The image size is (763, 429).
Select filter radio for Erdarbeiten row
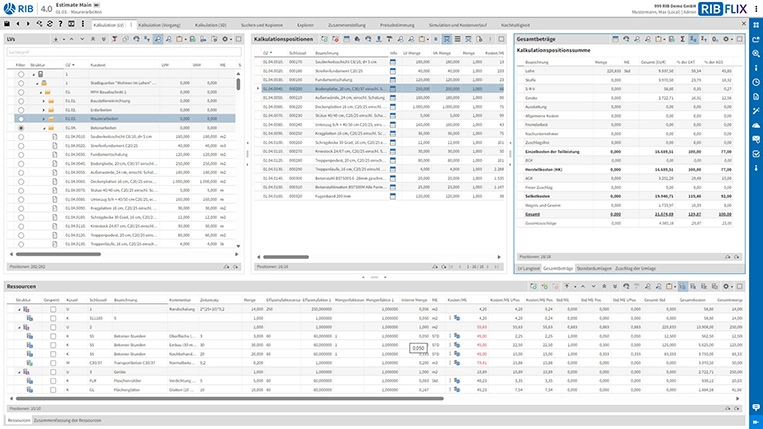pyautogui.click(x=21, y=110)
